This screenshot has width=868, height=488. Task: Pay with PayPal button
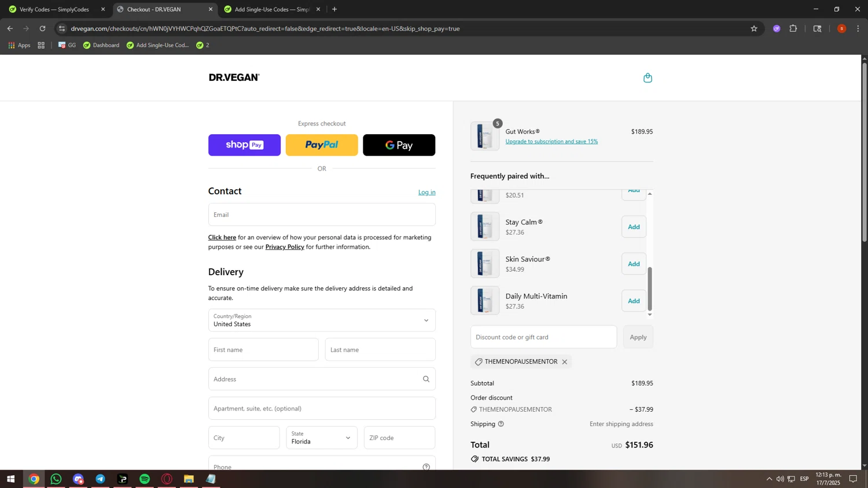tap(322, 145)
